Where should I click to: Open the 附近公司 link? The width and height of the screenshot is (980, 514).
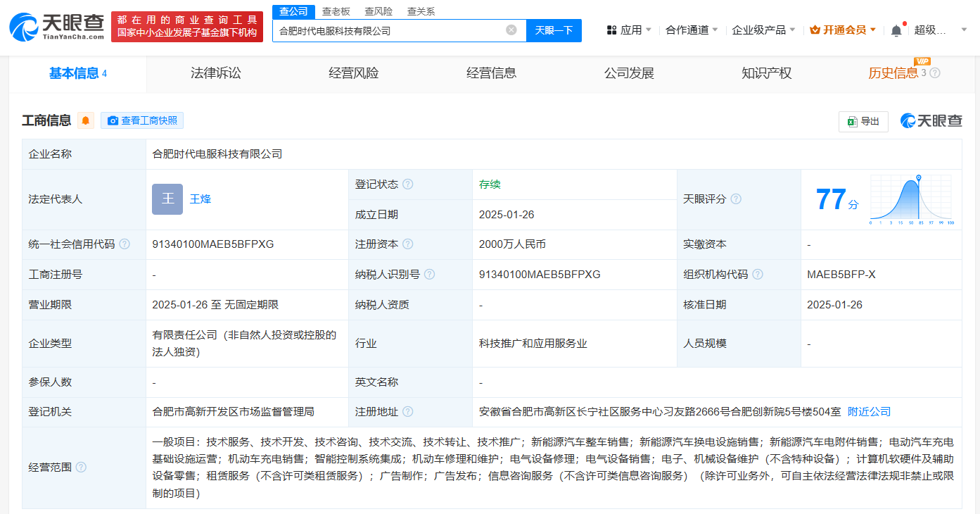869,412
